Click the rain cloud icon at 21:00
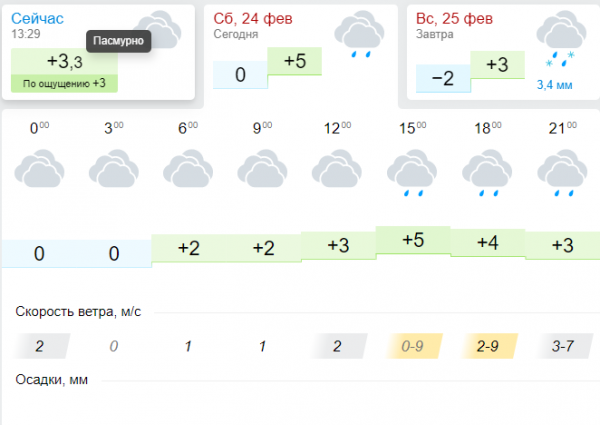 click(x=562, y=173)
